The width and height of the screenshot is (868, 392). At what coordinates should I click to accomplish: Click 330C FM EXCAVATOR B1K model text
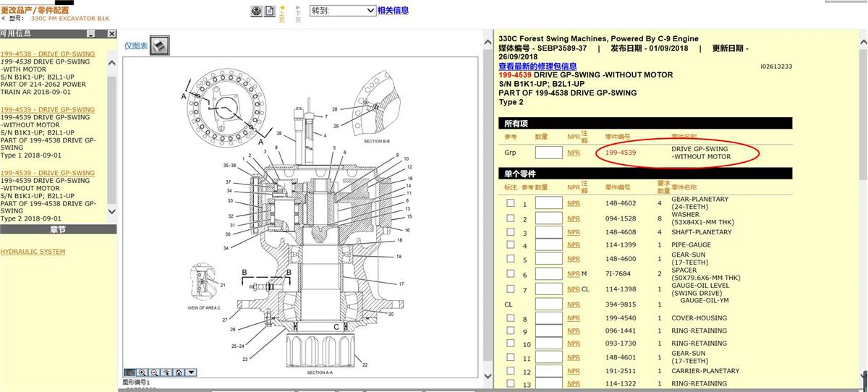70,18
